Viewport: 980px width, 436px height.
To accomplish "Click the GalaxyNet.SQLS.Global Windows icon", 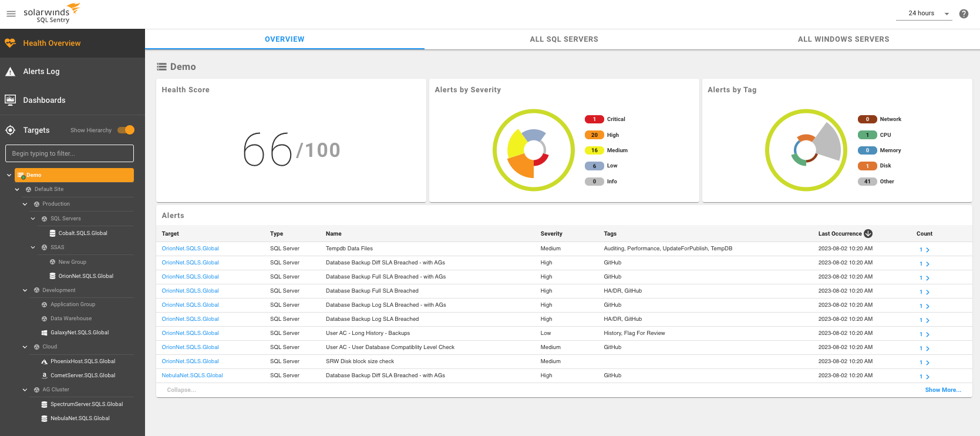I will (45, 333).
